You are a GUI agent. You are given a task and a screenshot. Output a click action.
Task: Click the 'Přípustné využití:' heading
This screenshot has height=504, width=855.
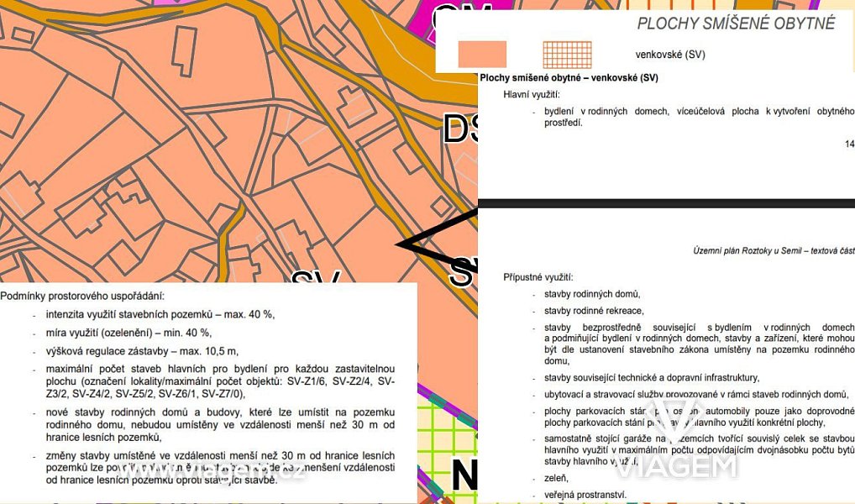pyautogui.click(x=538, y=277)
